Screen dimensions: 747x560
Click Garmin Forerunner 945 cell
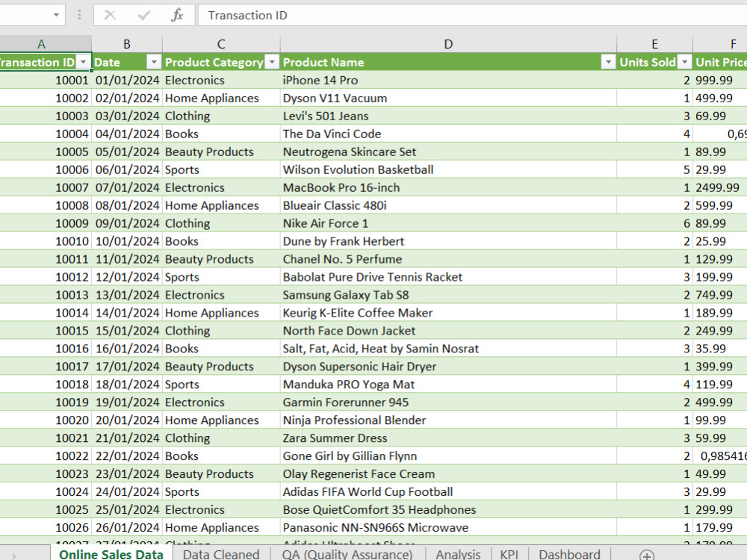click(448, 402)
